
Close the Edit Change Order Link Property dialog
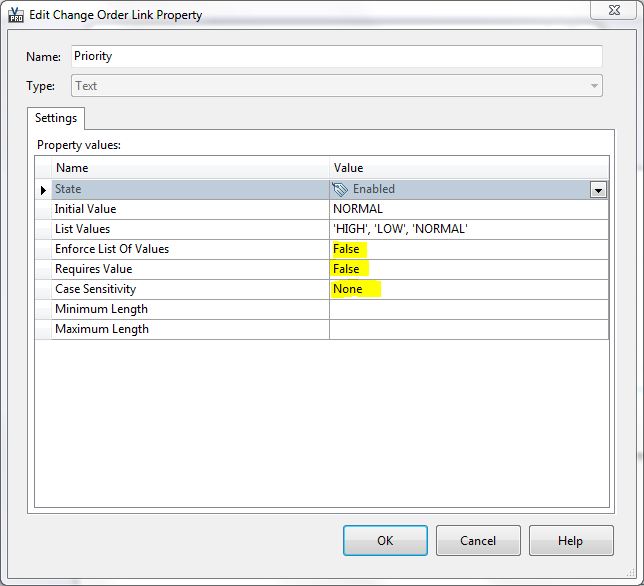tap(614, 10)
